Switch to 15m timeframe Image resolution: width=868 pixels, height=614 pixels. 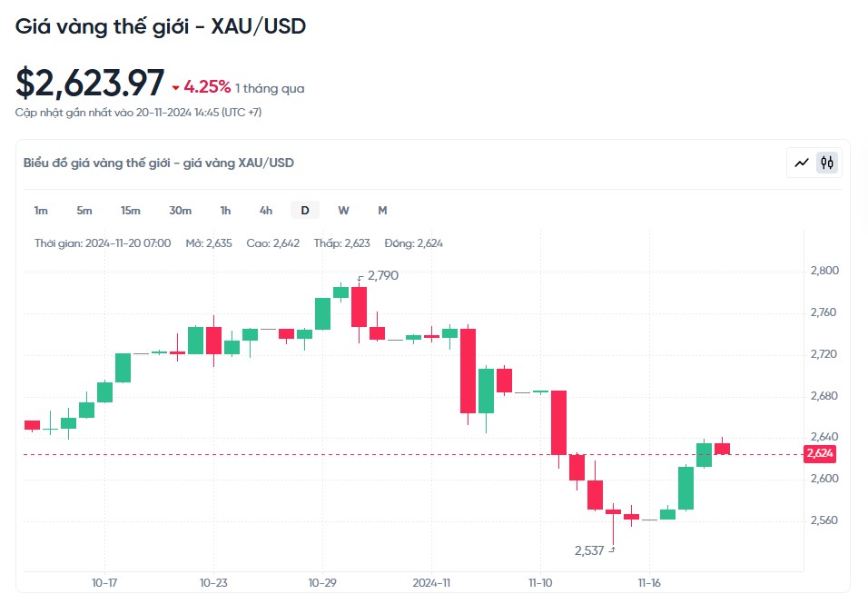[131, 211]
